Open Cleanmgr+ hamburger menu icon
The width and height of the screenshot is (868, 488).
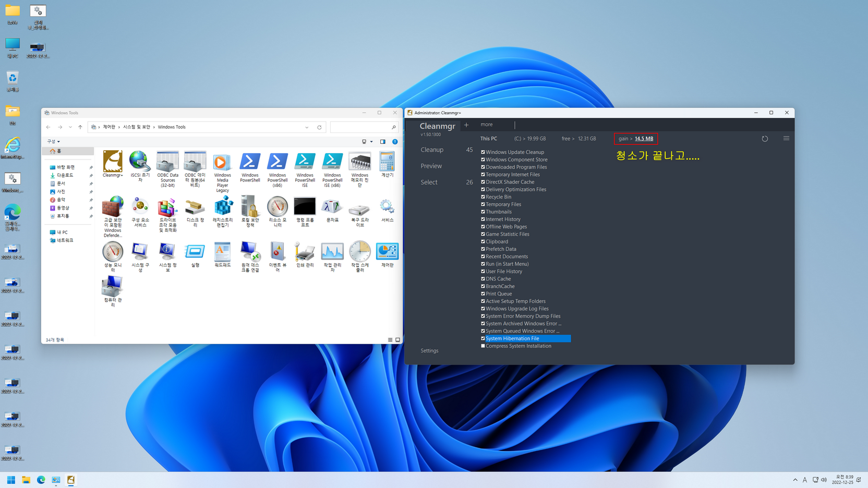786,138
